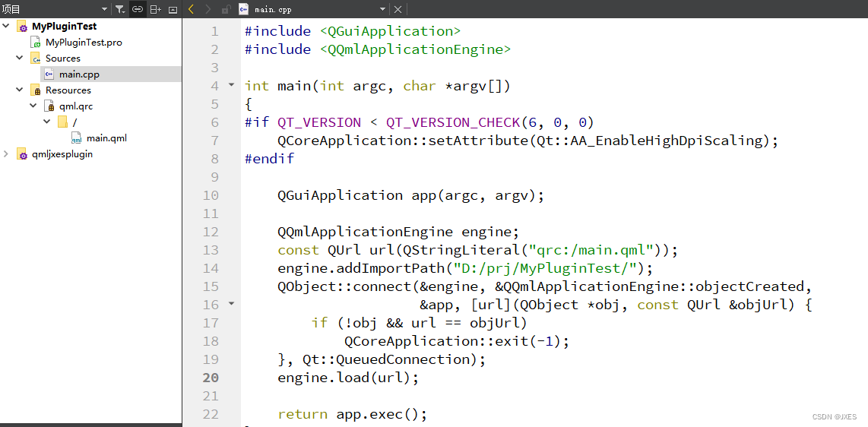Select main.qml in the project tree
This screenshot has width=868, height=427.
(106, 138)
